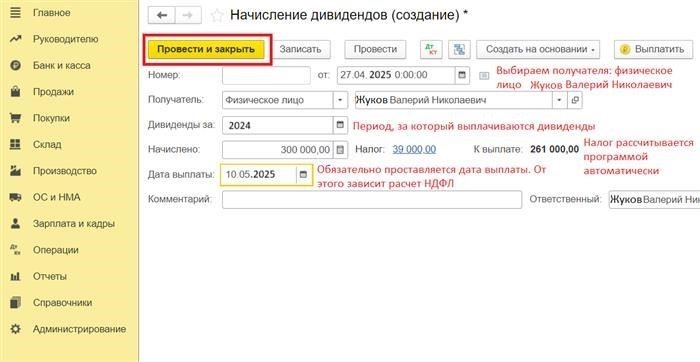Open the ОС и НМА truck icon
Viewport: 700px width, 362px height.
(16, 197)
